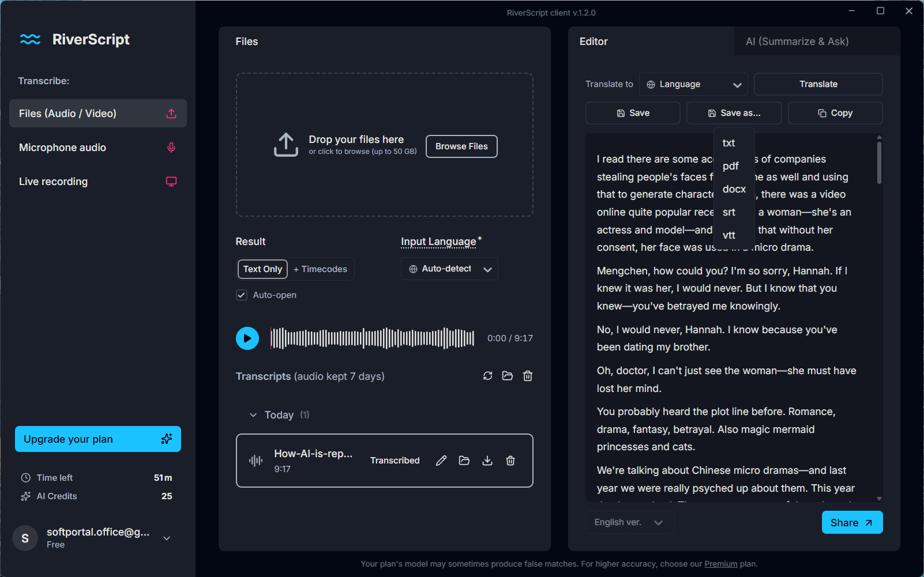Click the upload icon beside Files (Audio / Video)
The height and width of the screenshot is (577, 924).
click(171, 114)
